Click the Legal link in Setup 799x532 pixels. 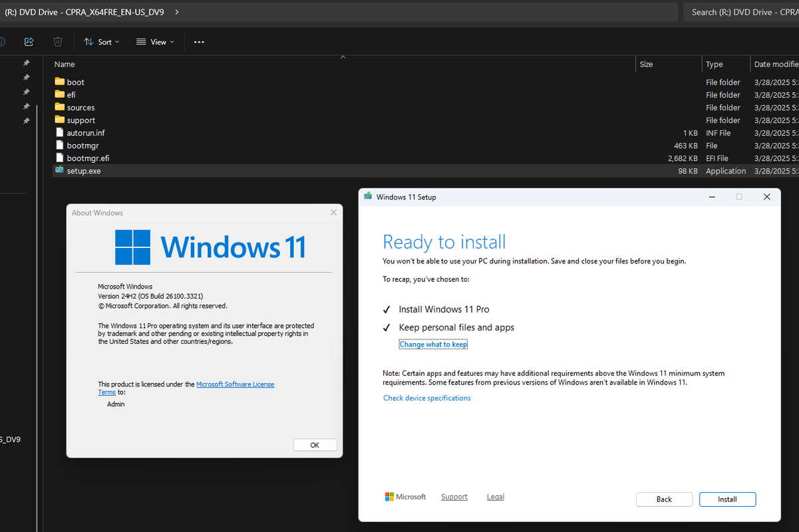pos(496,497)
